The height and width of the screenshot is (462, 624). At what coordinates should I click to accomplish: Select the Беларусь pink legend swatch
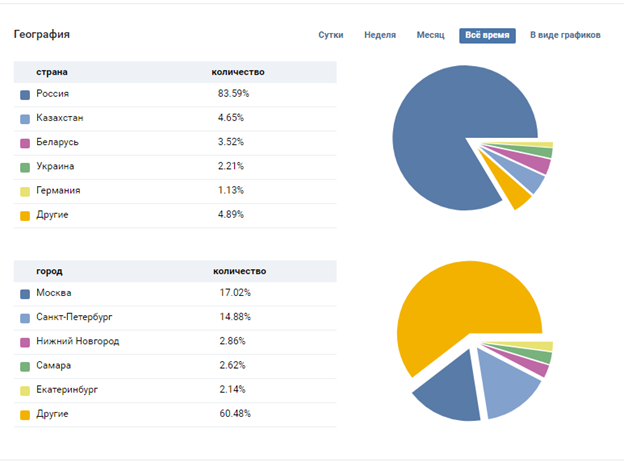tap(25, 142)
